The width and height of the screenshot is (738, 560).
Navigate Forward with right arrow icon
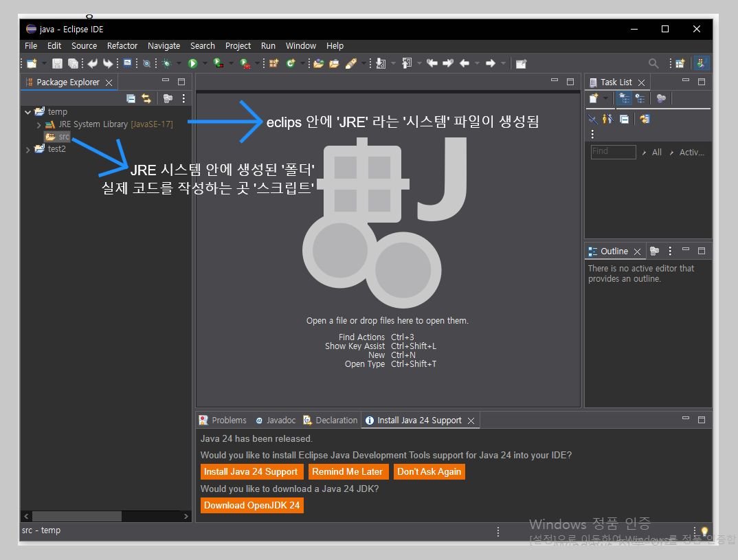point(491,63)
